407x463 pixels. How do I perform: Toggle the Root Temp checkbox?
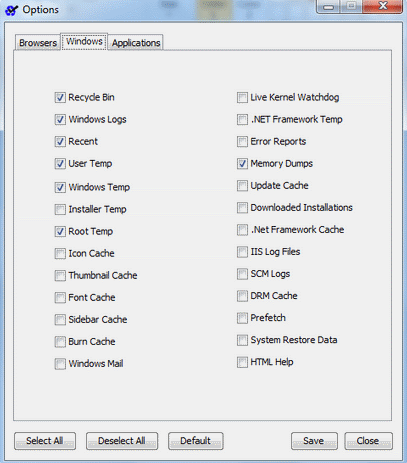(60, 231)
